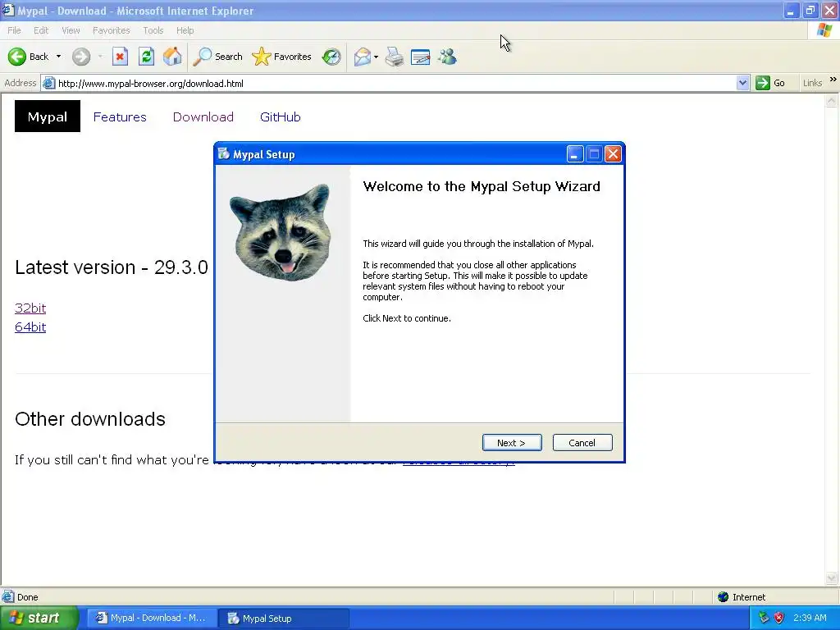Click the 'Latest version - 29.3.0' heading
The height and width of the screenshot is (630, 840).
112,267
